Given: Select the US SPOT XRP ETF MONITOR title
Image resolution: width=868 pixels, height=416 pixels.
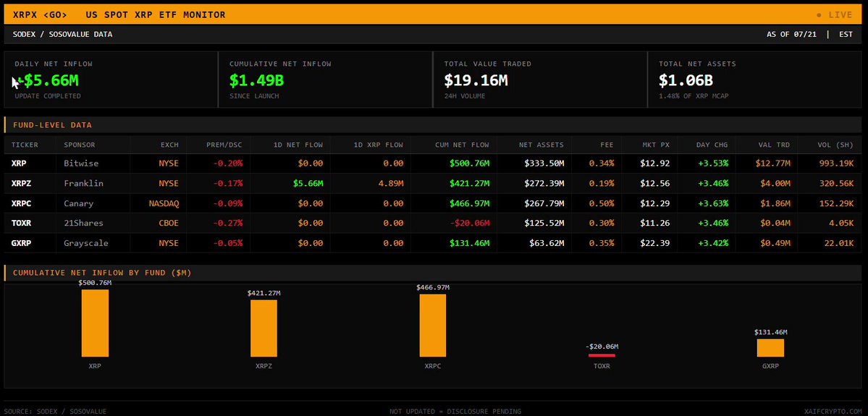Looking at the screenshot, I should coord(156,15).
